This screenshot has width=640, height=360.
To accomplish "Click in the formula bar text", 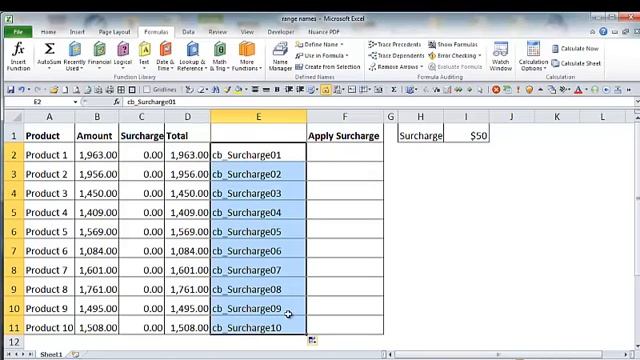I will (x=151, y=102).
